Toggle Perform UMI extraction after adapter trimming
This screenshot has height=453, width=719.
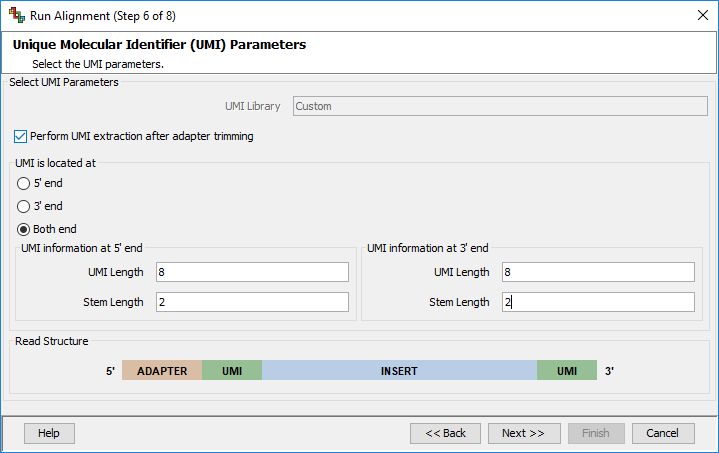click(20, 137)
